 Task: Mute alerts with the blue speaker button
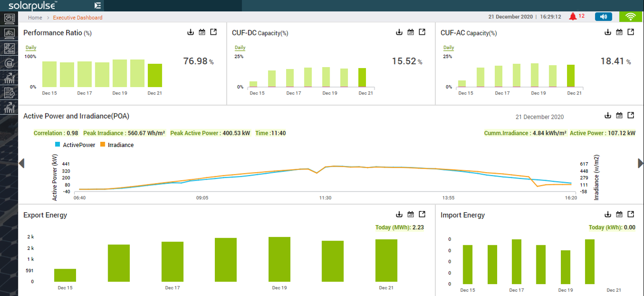603,16
